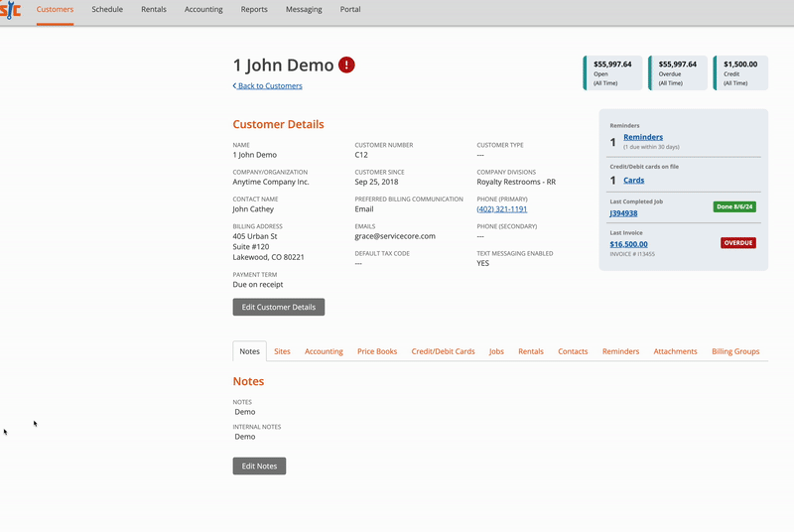This screenshot has height=532, width=794.
Task: Click contact name John Cathey
Action: 253,209
